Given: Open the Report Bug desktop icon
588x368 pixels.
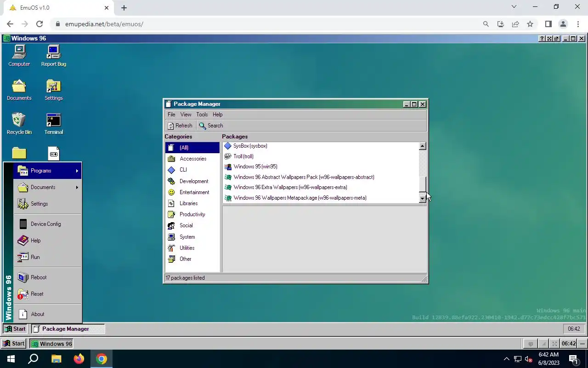Looking at the screenshot, I should point(54,56).
